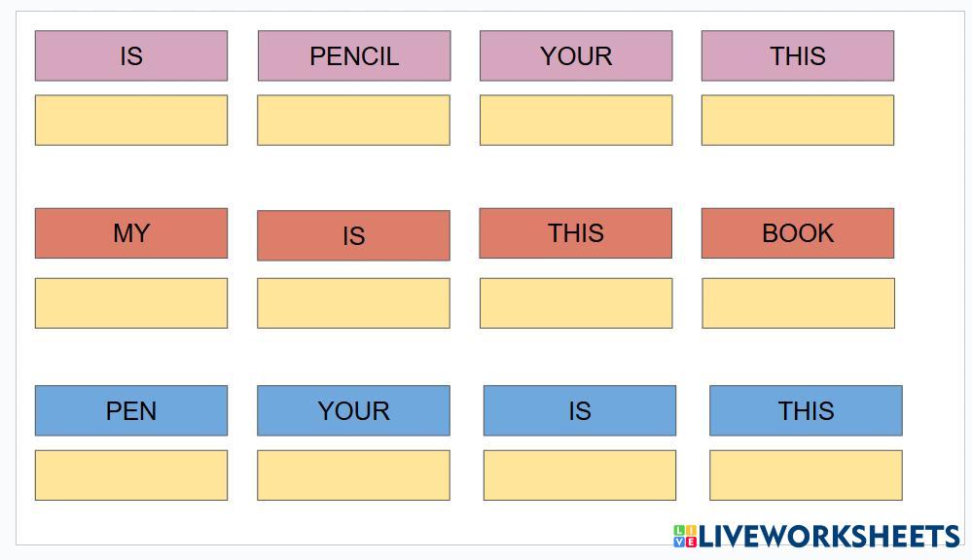
Task: Open the LIVEWORKSHEETS logo link
Action: click(816, 536)
